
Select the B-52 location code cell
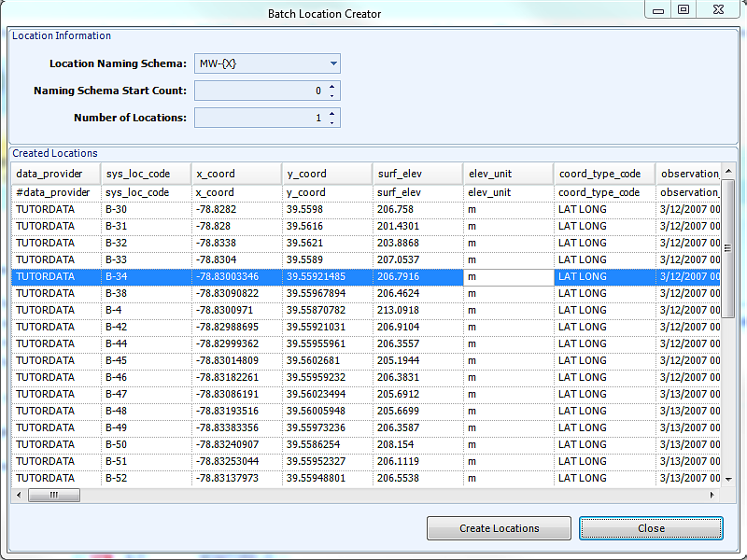click(146, 478)
